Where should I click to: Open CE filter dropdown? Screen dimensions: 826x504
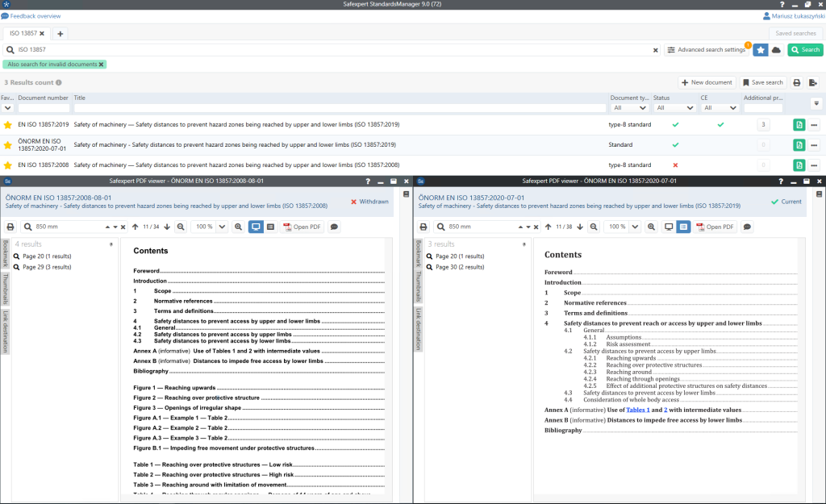(x=720, y=108)
